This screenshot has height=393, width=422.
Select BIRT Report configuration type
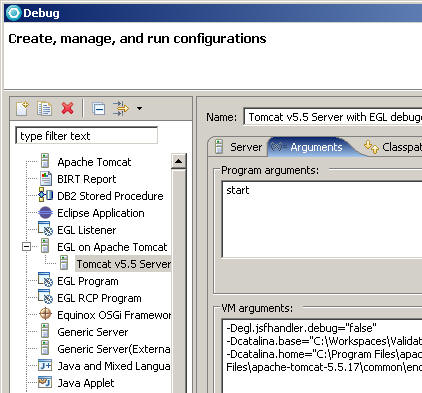87,179
